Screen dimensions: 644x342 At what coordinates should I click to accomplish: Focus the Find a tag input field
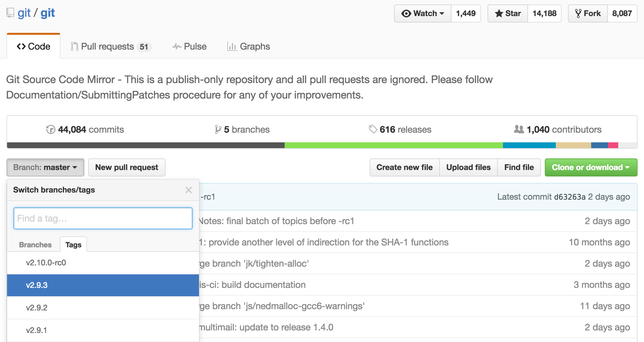tap(102, 218)
